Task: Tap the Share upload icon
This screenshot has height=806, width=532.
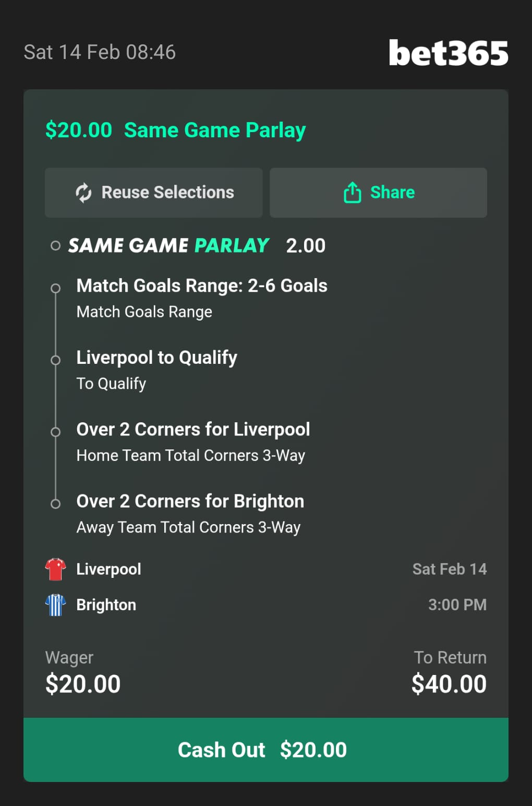Action: [x=353, y=193]
